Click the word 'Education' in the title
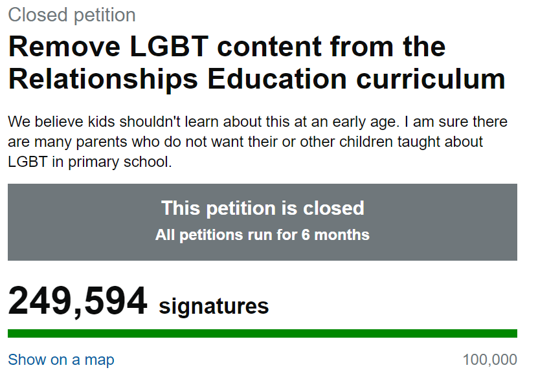538x392 pixels. (277, 79)
